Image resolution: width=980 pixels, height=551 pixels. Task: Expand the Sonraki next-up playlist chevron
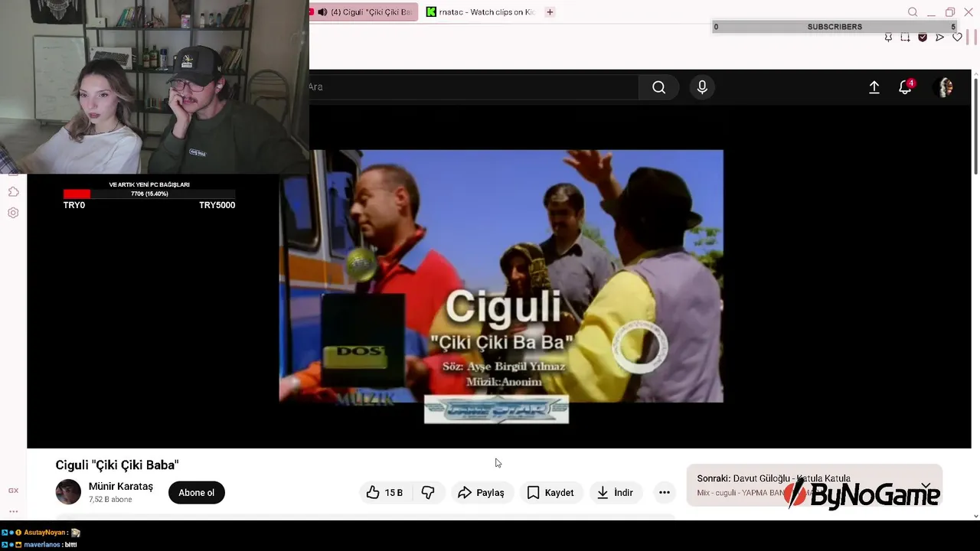point(926,485)
